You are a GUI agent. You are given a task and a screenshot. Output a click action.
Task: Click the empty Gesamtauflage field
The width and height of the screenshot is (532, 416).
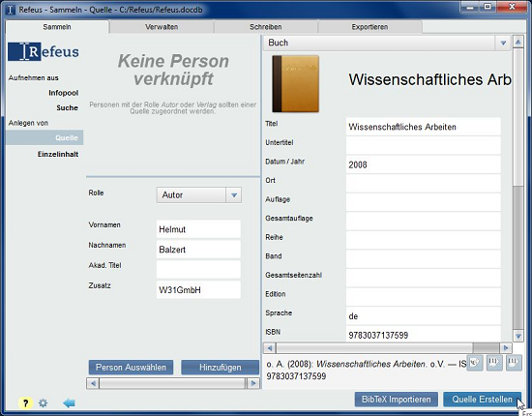(x=424, y=222)
